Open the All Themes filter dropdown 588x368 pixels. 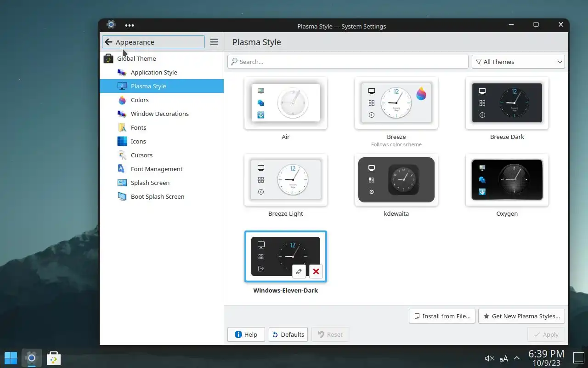point(518,62)
